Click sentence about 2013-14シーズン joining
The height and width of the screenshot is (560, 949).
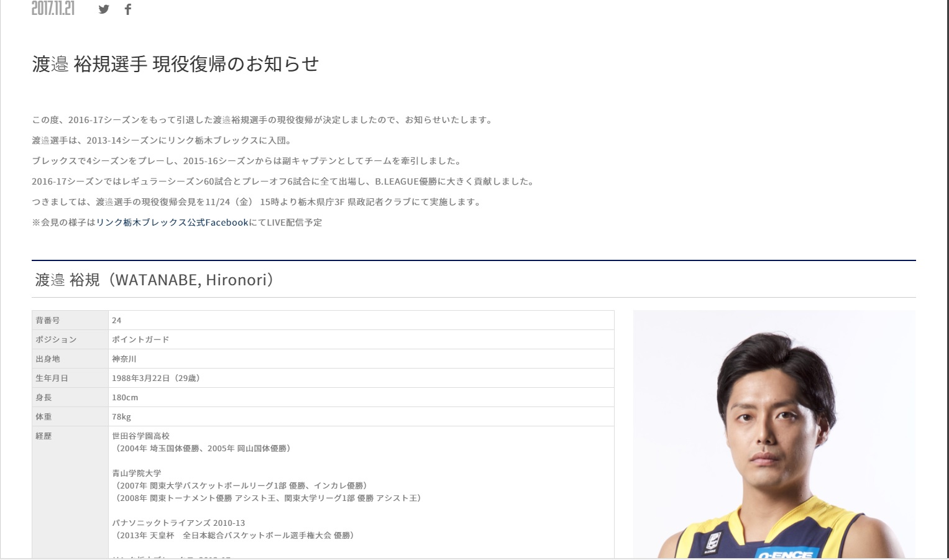tap(163, 140)
